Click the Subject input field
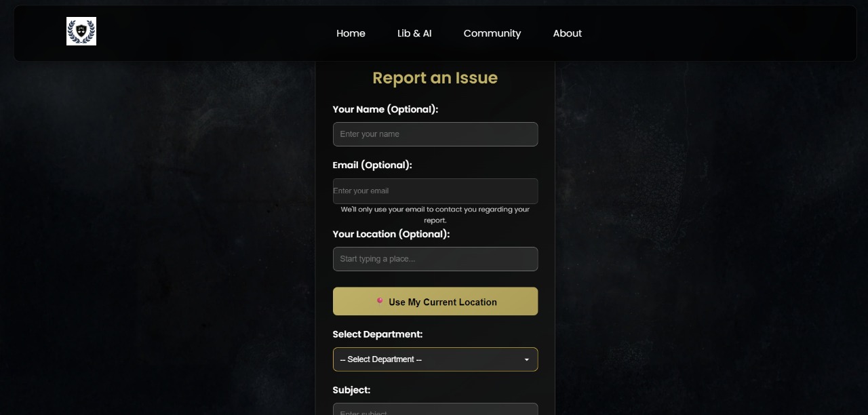The image size is (868, 415). pos(435,410)
